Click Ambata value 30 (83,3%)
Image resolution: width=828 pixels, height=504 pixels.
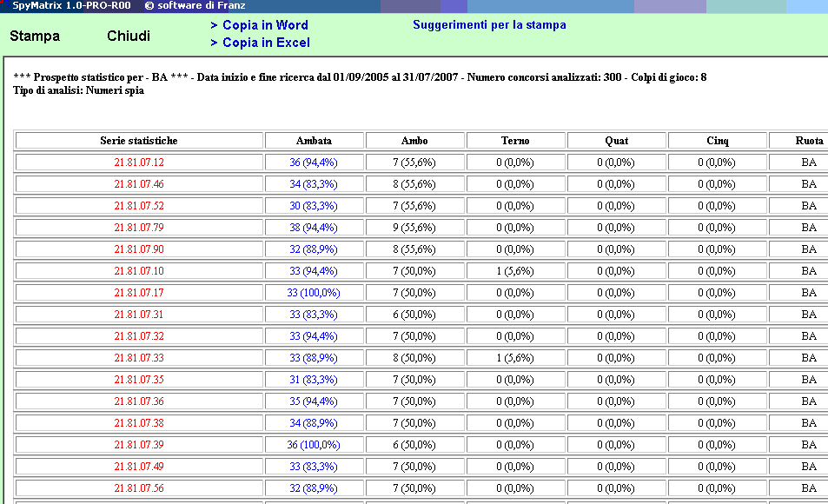point(314,205)
